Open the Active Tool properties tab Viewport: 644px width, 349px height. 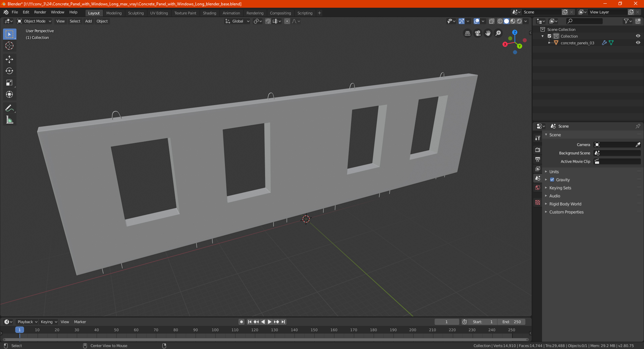point(538,138)
